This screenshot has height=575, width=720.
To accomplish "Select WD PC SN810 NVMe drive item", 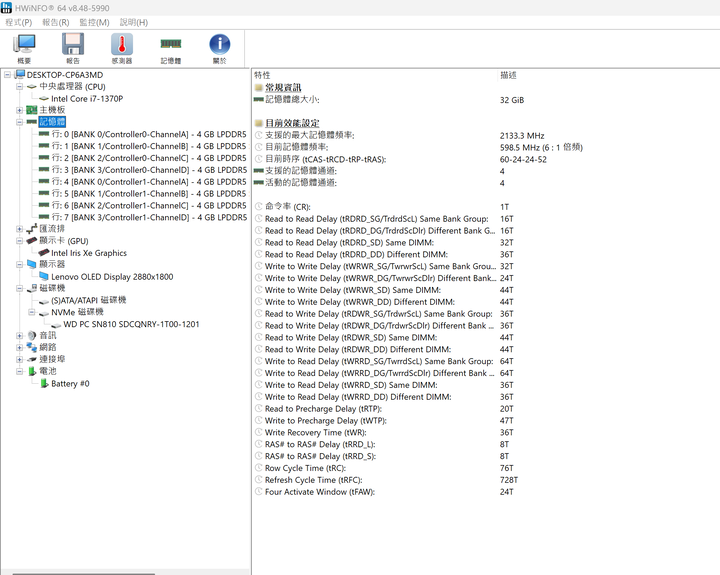I will pyautogui.click(x=131, y=324).
